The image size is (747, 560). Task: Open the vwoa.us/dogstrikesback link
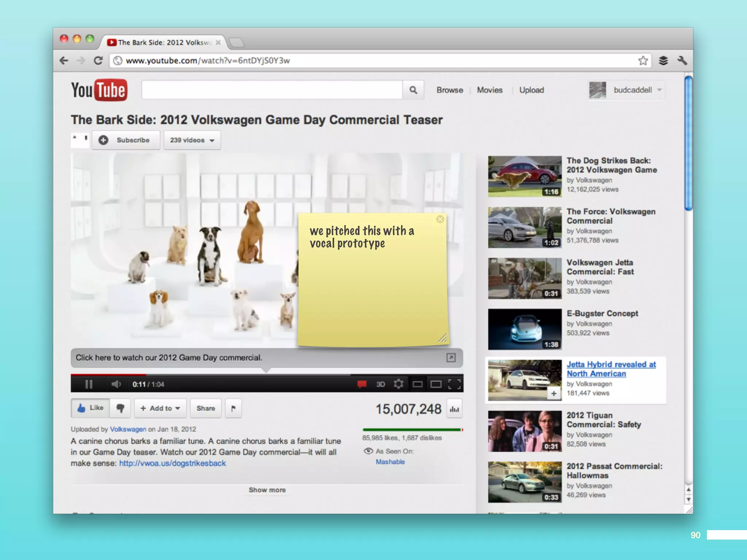pyautogui.click(x=173, y=463)
